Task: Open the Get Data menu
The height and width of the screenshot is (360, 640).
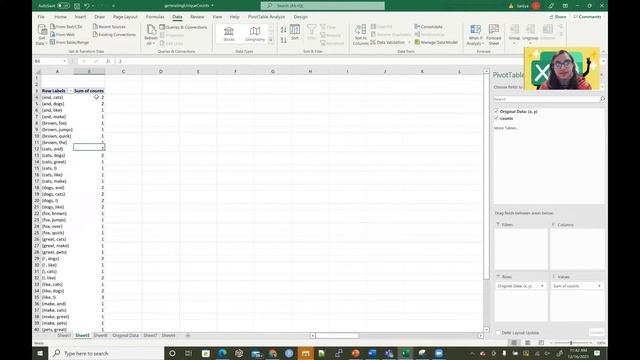Action: tap(42, 35)
